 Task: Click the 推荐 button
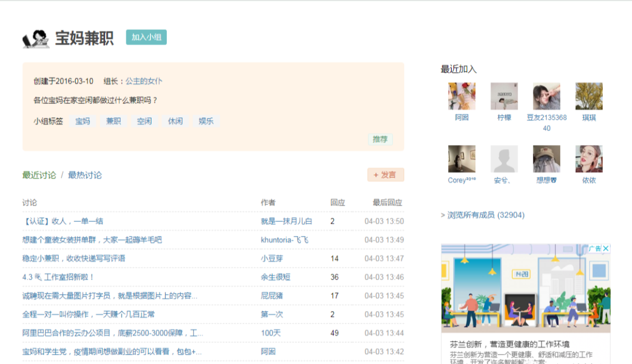coord(380,139)
